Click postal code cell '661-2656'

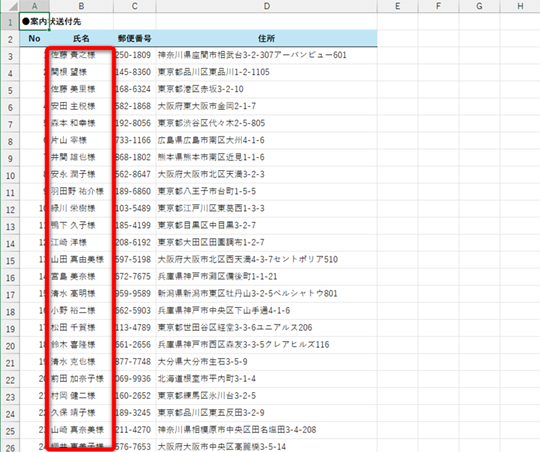pyautogui.click(x=135, y=345)
